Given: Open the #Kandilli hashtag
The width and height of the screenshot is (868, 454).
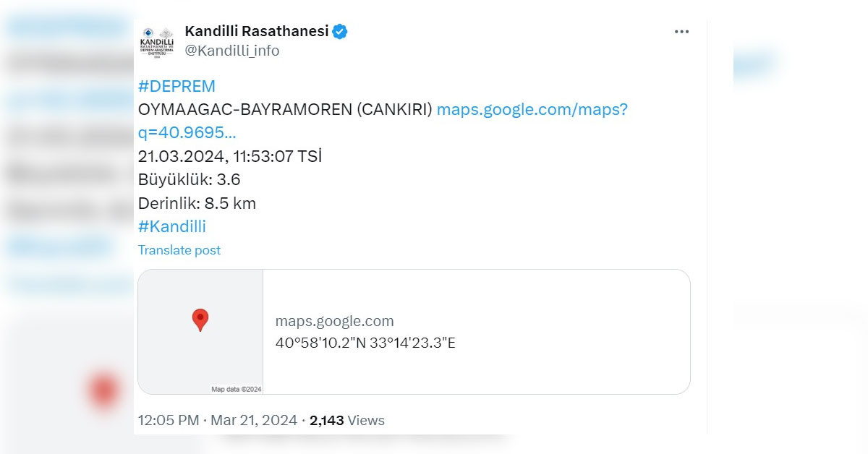Looking at the screenshot, I should pos(172,226).
